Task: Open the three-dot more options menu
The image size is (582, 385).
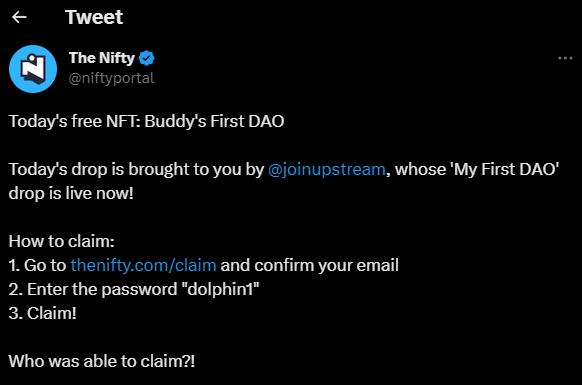Action: coord(565,58)
